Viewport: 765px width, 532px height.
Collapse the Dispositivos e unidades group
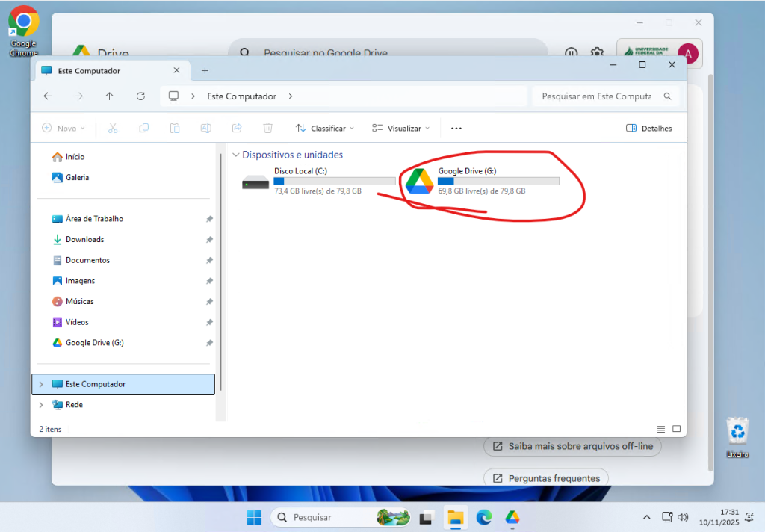coord(236,155)
